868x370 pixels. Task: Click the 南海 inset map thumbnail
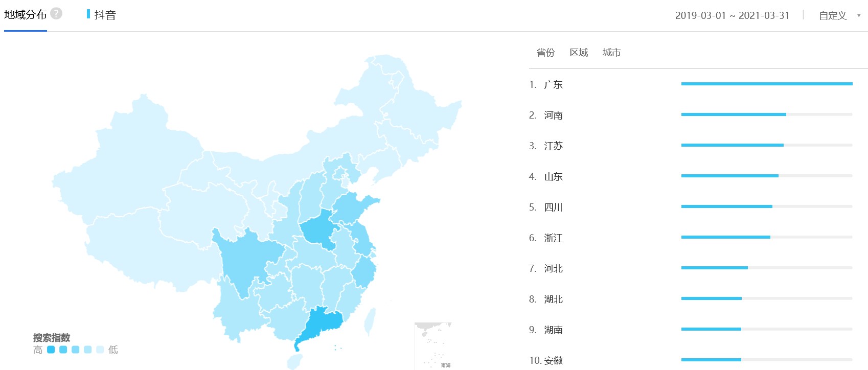coord(433,345)
